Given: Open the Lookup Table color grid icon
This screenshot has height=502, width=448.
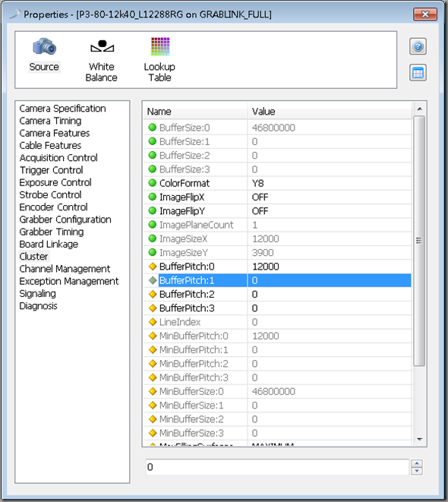Looking at the screenshot, I should point(160,46).
